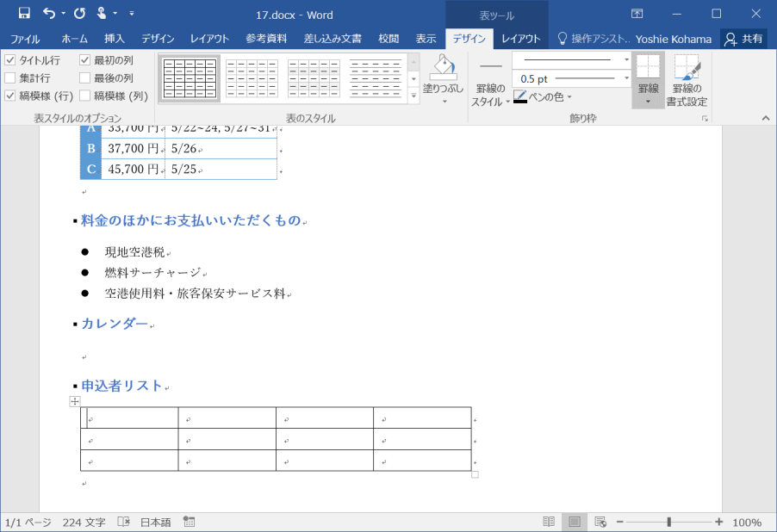Activate 罫線の書式設定 border painter

687,81
